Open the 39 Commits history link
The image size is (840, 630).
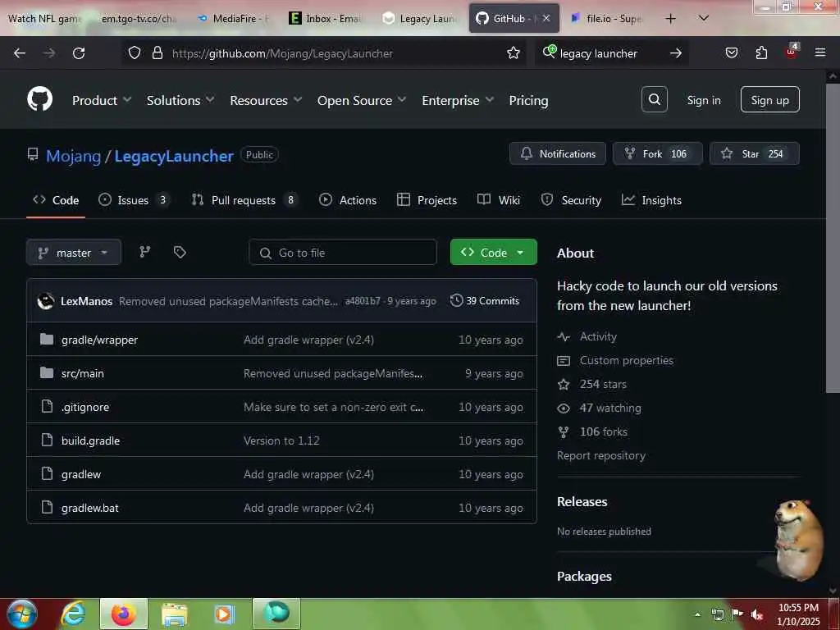(x=485, y=300)
